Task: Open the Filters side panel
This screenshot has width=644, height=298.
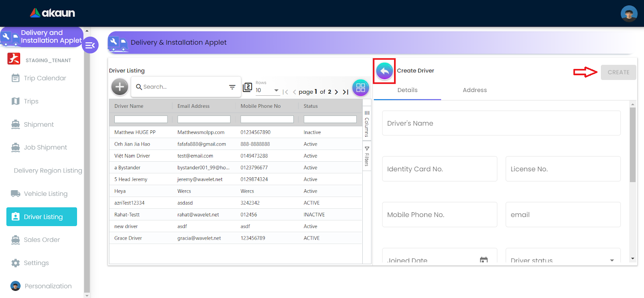Action: tap(367, 156)
